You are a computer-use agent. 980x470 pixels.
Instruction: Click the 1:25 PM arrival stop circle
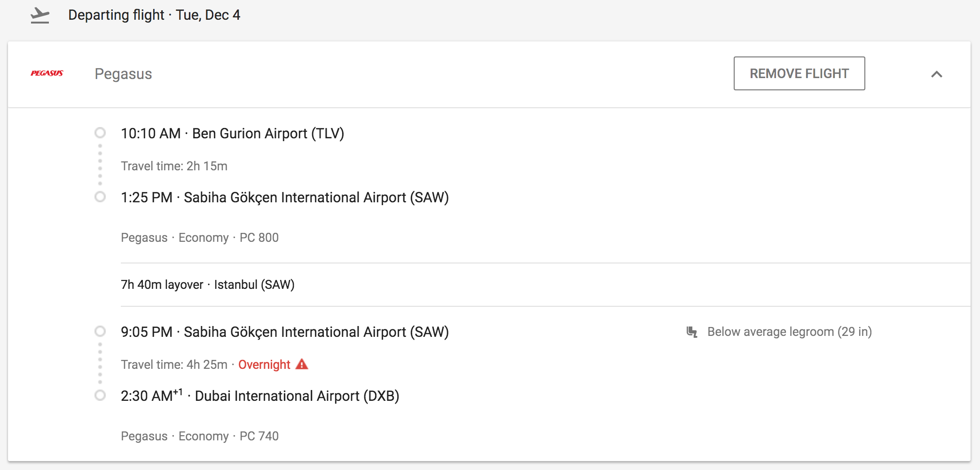point(100,197)
